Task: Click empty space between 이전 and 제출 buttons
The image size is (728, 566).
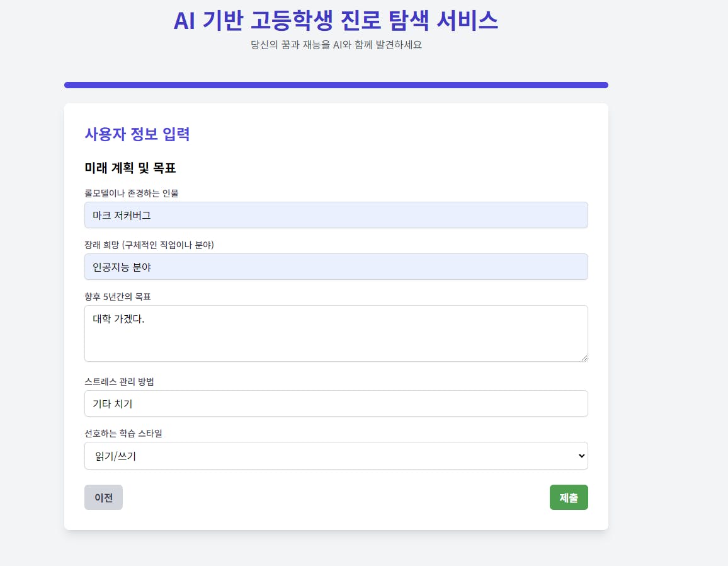Action: (x=336, y=497)
